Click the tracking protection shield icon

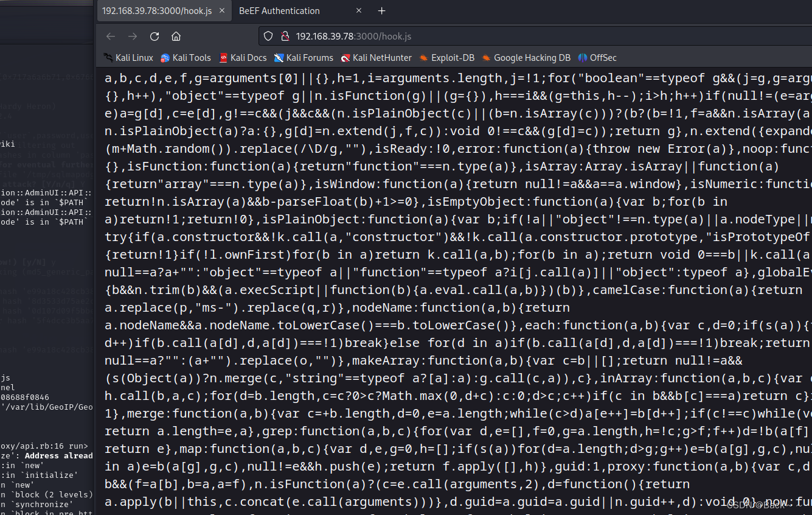pos(268,37)
